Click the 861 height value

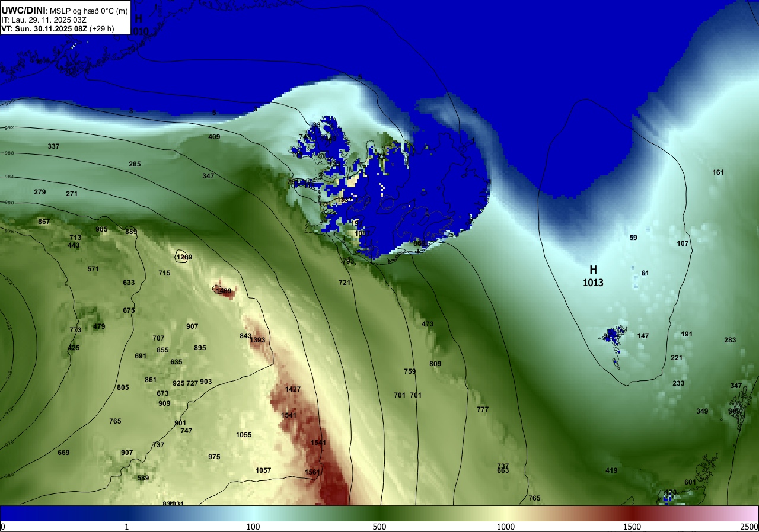[x=151, y=380]
